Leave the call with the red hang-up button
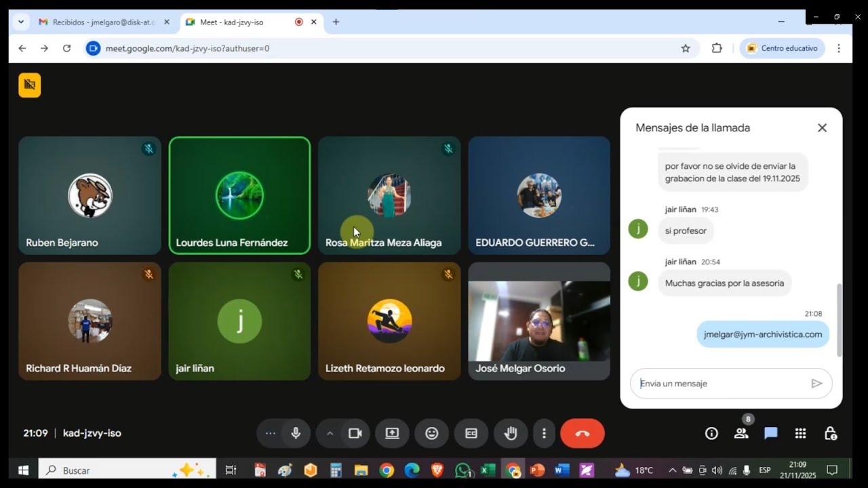Screen dimensions: 868x488 [583, 434]
